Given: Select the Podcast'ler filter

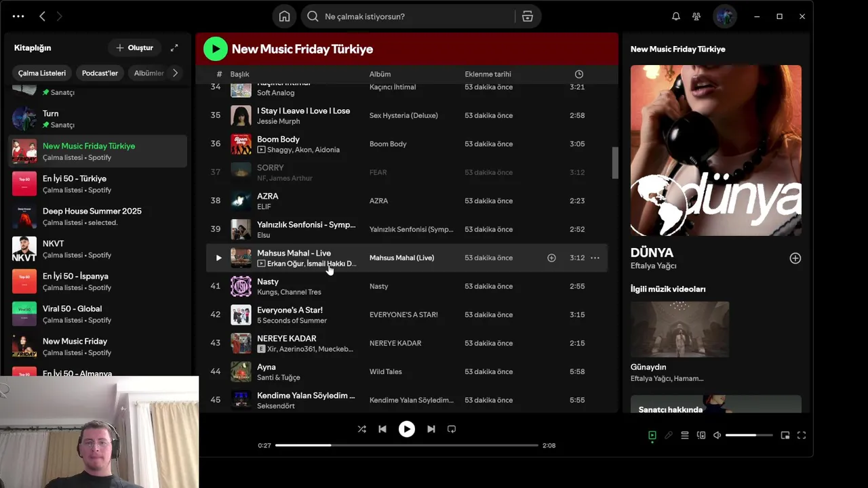Looking at the screenshot, I should pyautogui.click(x=100, y=73).
